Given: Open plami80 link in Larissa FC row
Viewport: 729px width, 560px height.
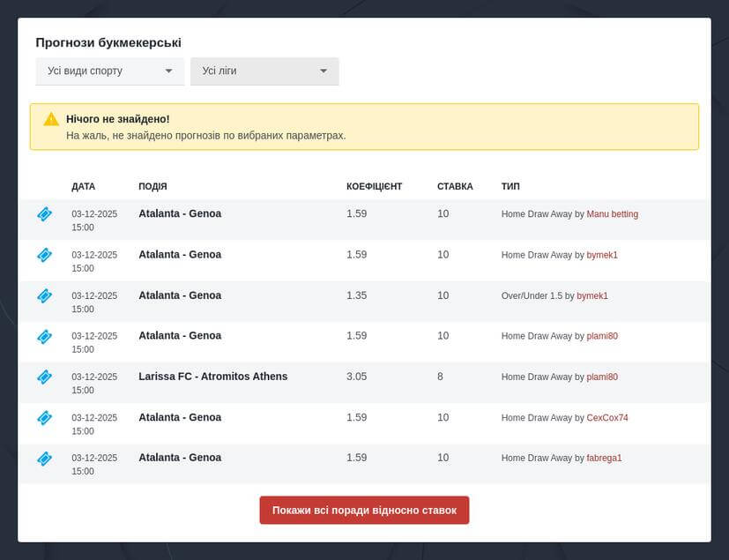Looking at the screenshot, I should click(x=602, y=377).
